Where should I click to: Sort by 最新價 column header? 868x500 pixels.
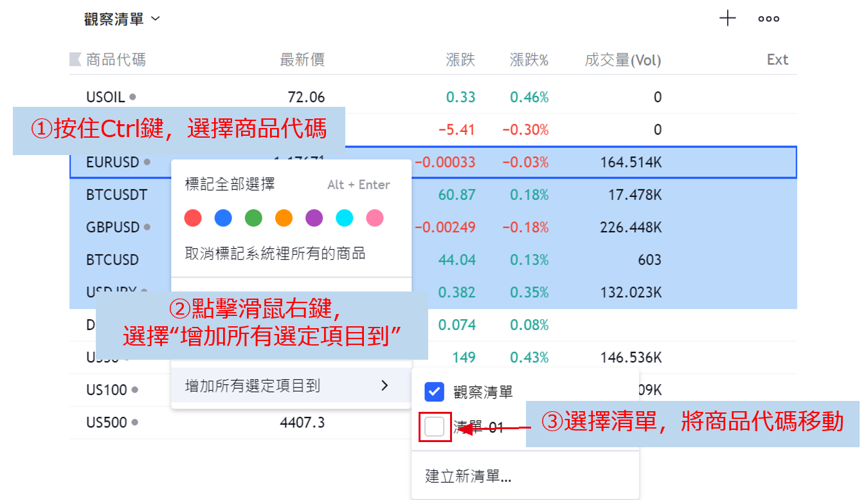302,60
